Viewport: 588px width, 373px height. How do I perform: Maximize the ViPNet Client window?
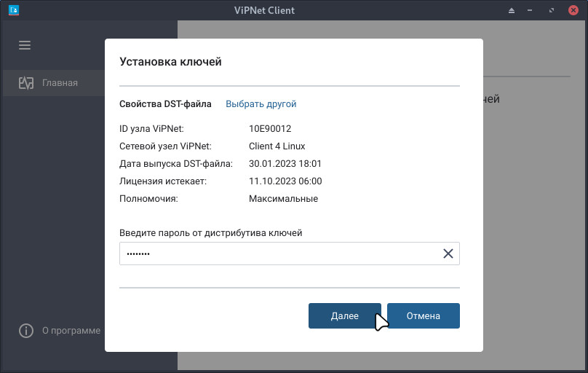[x=552, y=10]
